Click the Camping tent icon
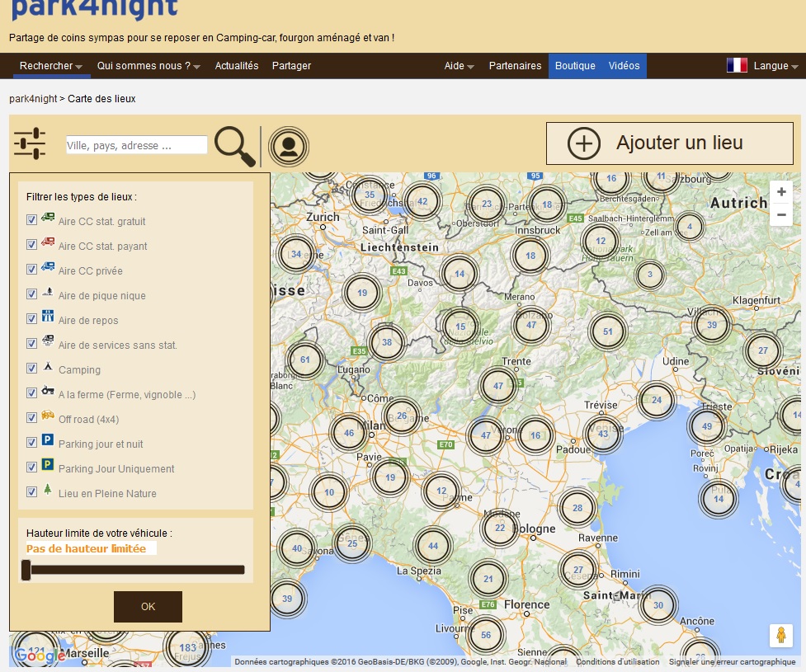This screenshot has height=672, width=806. tap(48, 366)
